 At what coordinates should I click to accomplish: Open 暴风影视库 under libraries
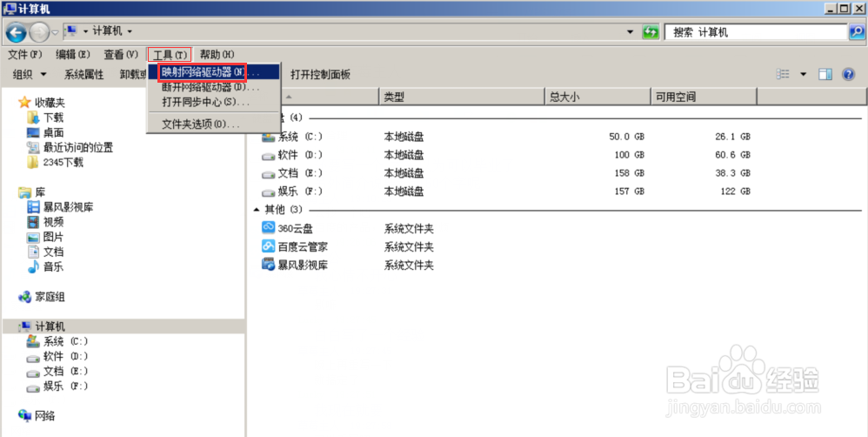tap(68, 207)
